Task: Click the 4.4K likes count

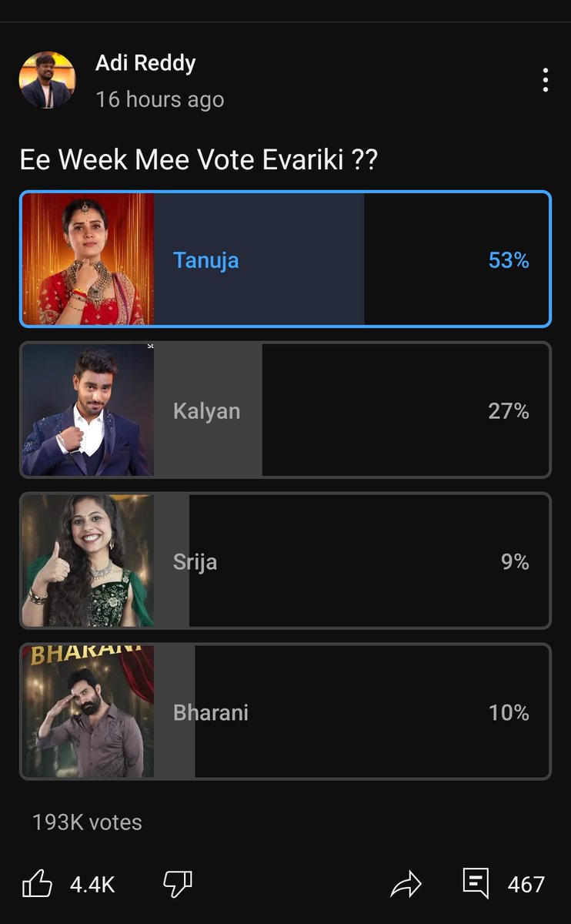Action: (92, 885)
